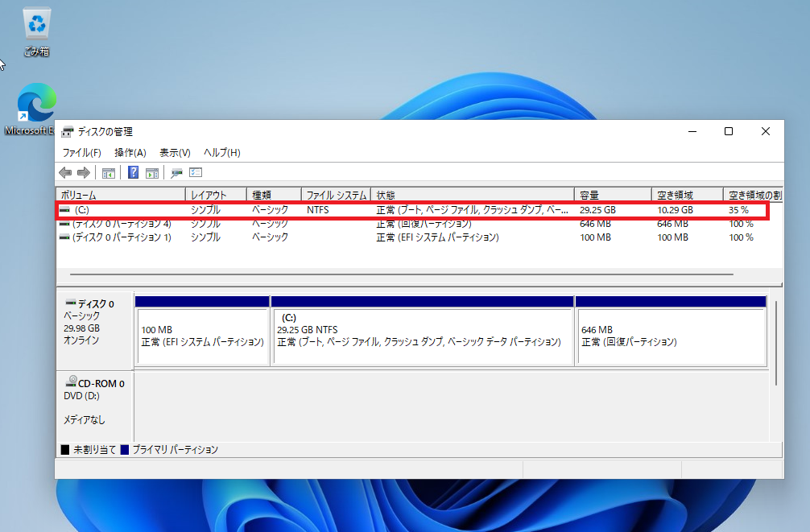Click the 容量 cell of パーティション 1 row

tap(595, 237)
